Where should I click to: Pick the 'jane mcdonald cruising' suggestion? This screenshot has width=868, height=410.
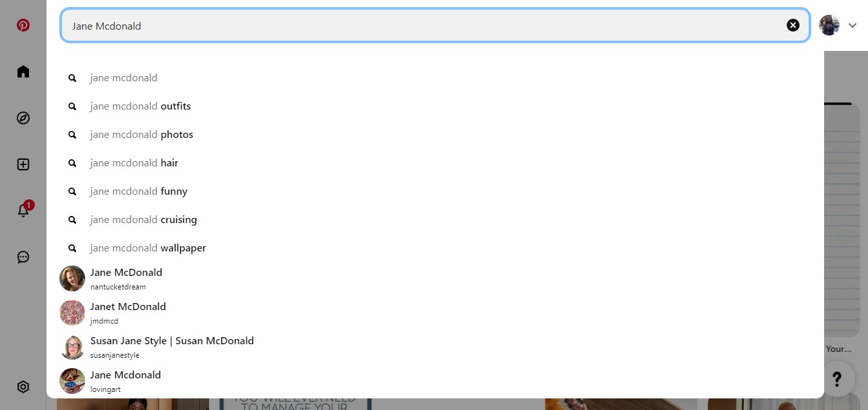click(435, 220)
